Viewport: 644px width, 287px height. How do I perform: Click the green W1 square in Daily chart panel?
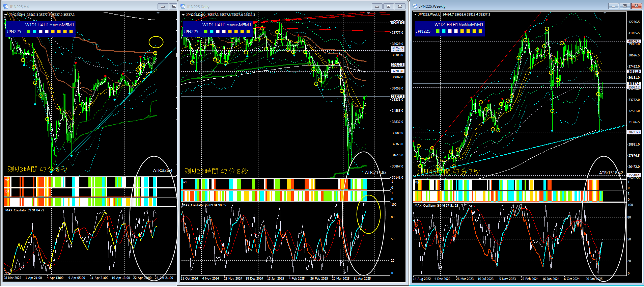coord(205,31)
